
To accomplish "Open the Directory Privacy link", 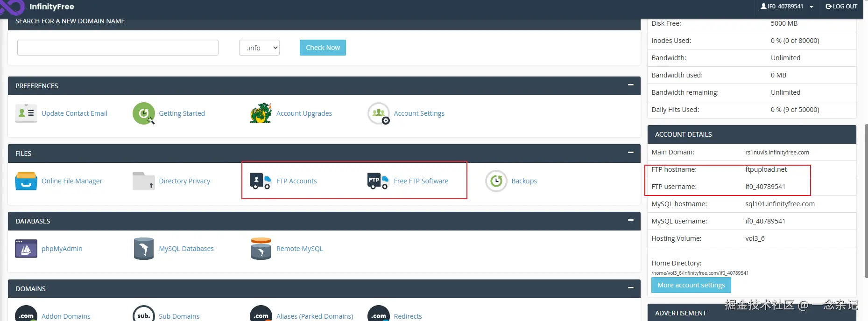I will point(184,181).
